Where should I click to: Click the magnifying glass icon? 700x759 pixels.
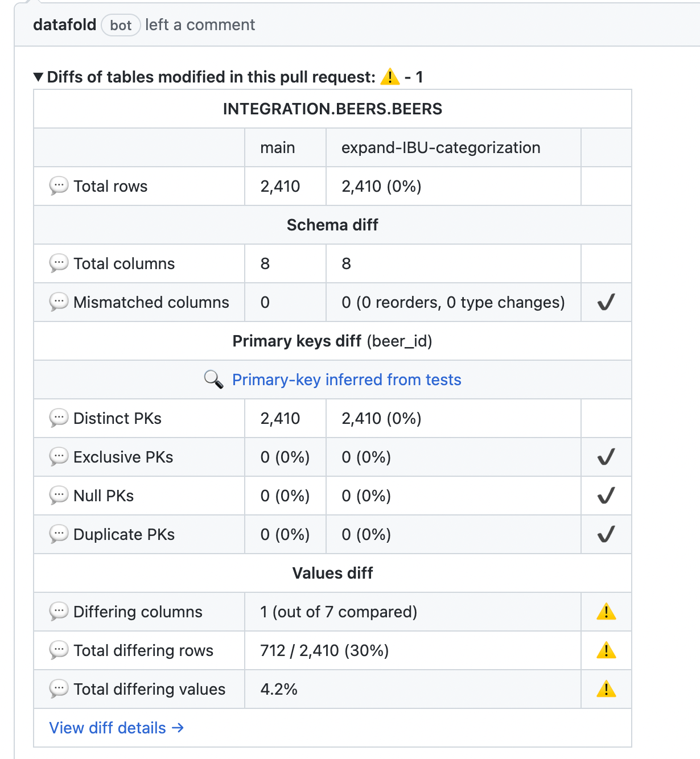coord(213,379)
